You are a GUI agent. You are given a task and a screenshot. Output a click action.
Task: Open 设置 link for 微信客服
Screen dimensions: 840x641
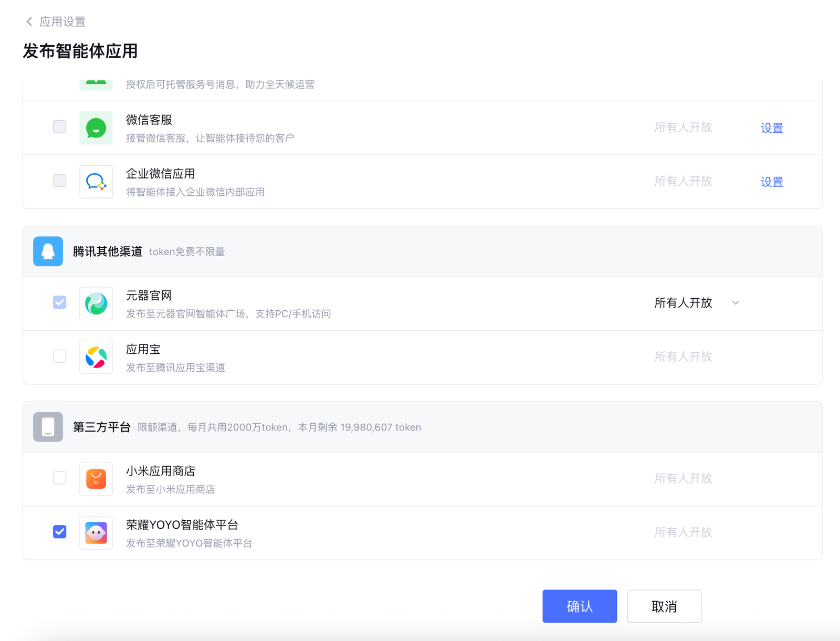click(x=771, y=128)
